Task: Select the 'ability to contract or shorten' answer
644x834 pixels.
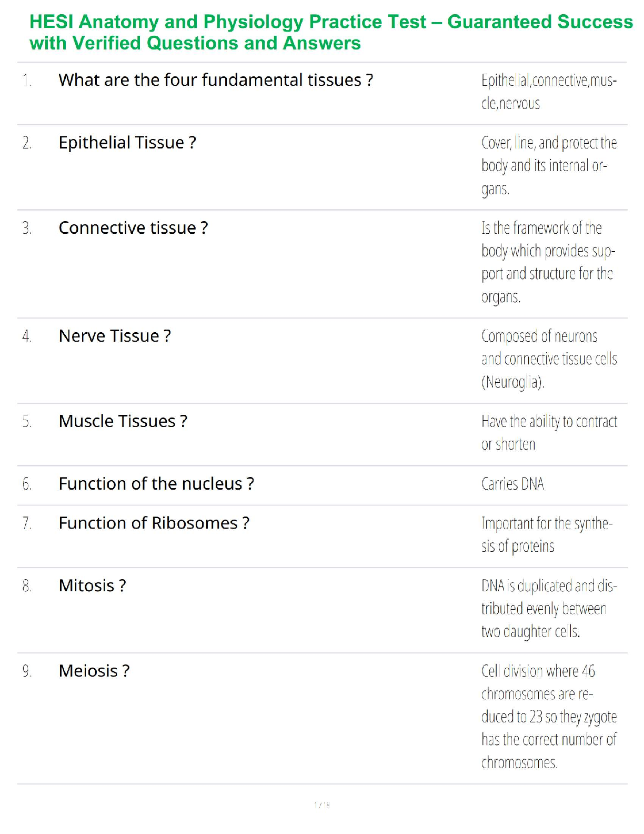Action: [548, 433]
